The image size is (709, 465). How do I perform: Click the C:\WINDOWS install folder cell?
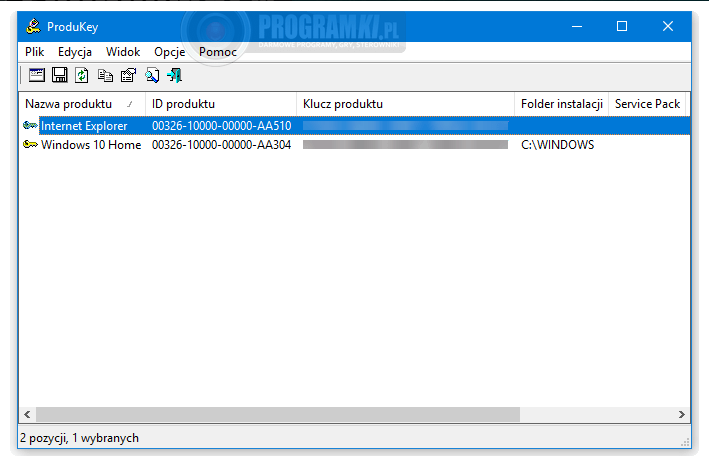point(558,145)
